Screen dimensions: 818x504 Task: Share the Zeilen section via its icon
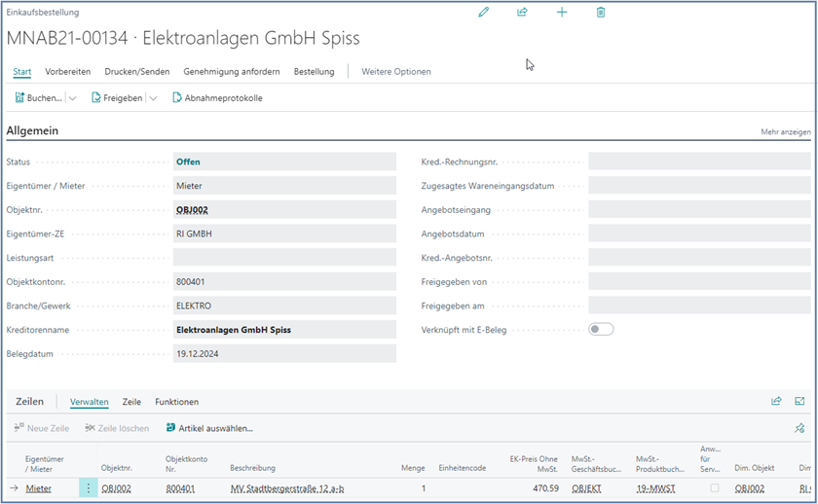tap(776, 401)
